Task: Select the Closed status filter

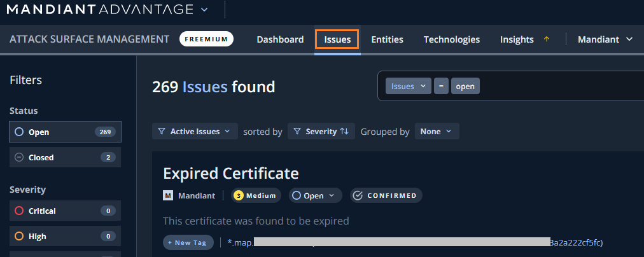Action: point(65,157)
